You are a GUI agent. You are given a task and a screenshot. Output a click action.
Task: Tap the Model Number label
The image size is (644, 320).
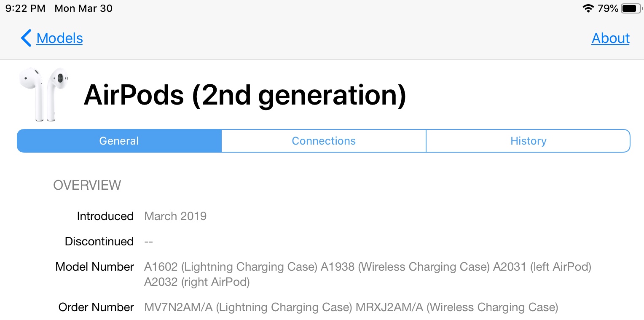(94, 267)
